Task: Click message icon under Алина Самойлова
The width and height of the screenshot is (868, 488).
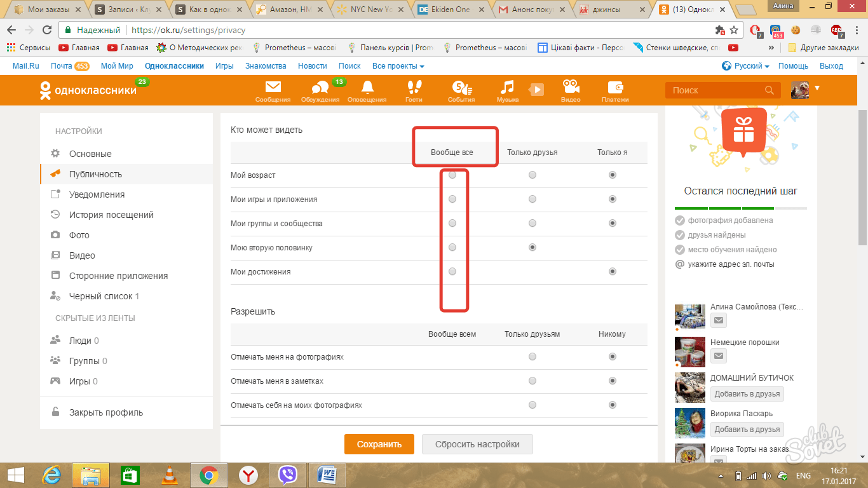Action: 718,320
